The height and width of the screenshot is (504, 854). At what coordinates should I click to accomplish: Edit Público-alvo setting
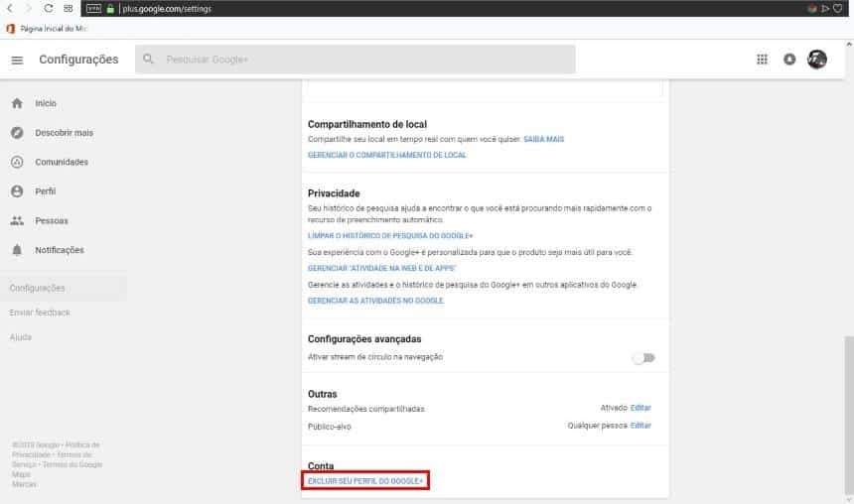click(640, 426)
